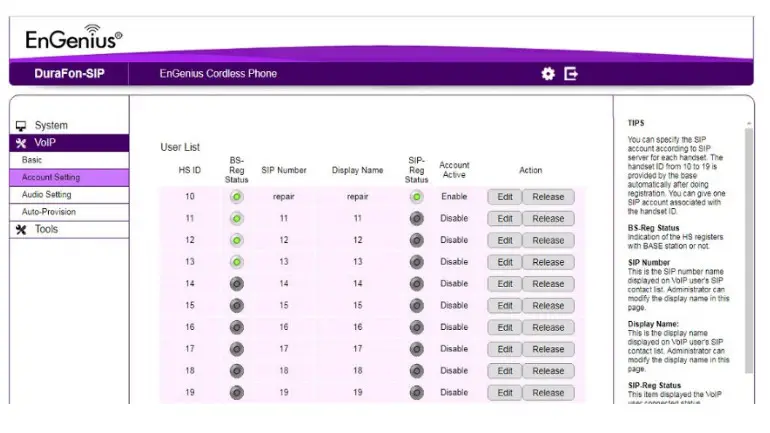Screen dimensions: 770x433
Task: Select the VoIP menu section
Action: [x=69, y=143]
